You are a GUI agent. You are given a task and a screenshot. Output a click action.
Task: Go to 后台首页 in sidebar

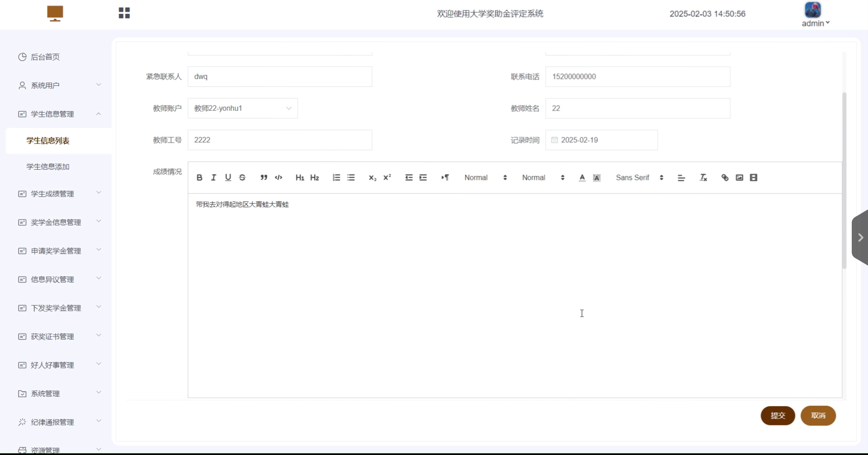45,57
